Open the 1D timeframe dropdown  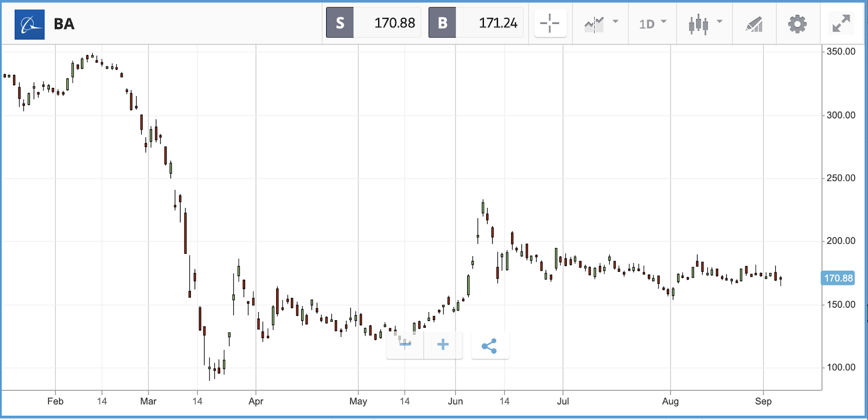pyautogui.click(x=652, y=24)
